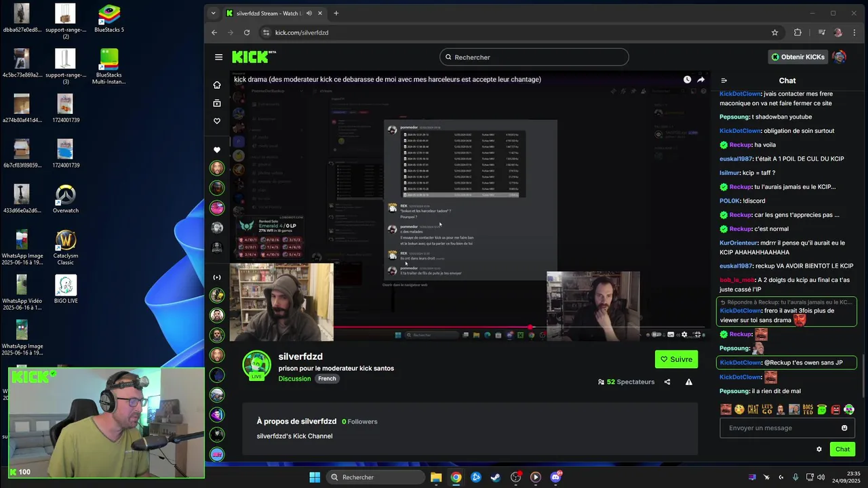Viewport: 868px width, 488px height.
Task: Insert the LET'S GO emote
Action: coord(767,409)
